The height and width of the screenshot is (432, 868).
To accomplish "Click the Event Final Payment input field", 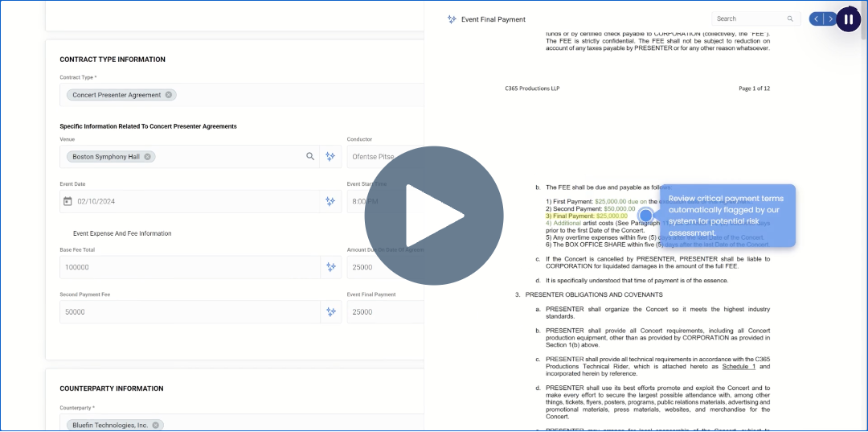I will point(385,312).
